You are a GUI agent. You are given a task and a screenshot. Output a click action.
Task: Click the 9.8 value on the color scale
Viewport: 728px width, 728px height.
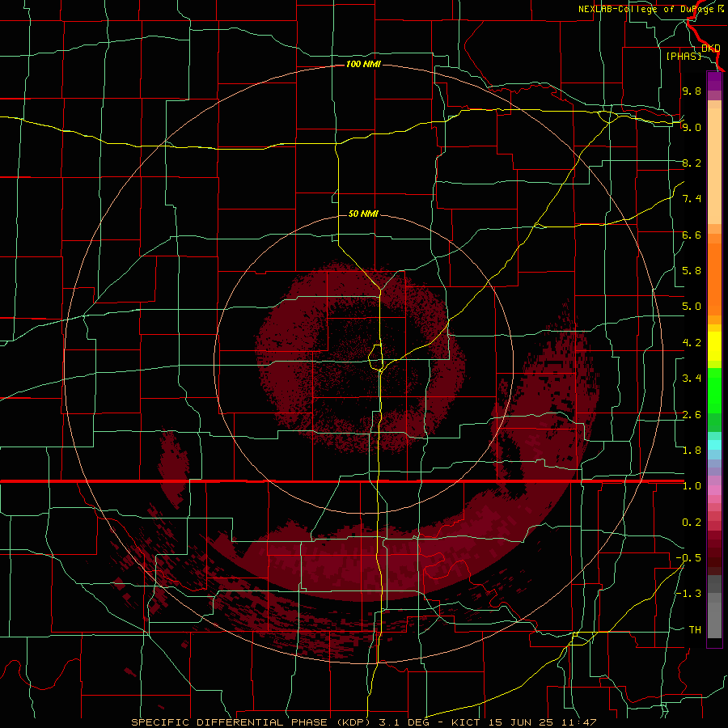coord(692,91)
